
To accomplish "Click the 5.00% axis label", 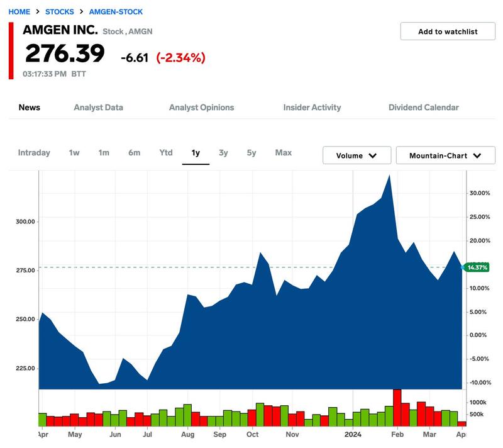I will [x=478, y=312].
